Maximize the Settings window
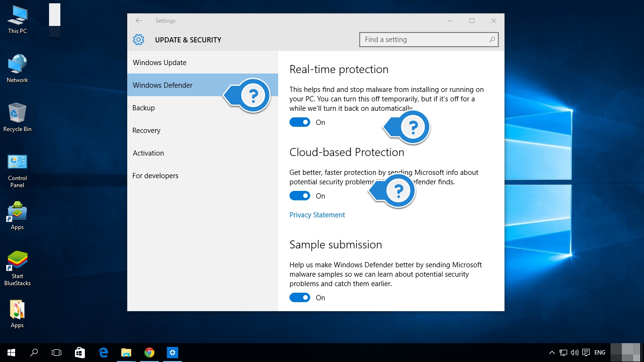 click(472, 21)
